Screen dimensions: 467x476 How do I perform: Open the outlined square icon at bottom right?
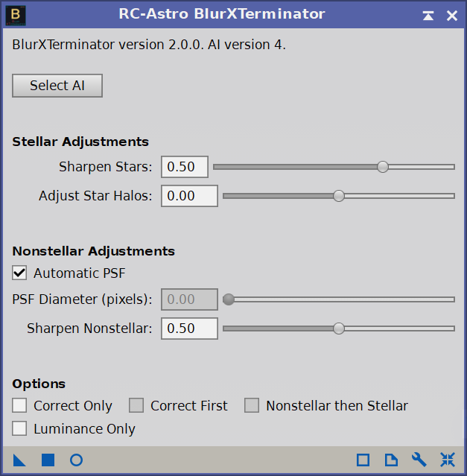coord(363,460)
